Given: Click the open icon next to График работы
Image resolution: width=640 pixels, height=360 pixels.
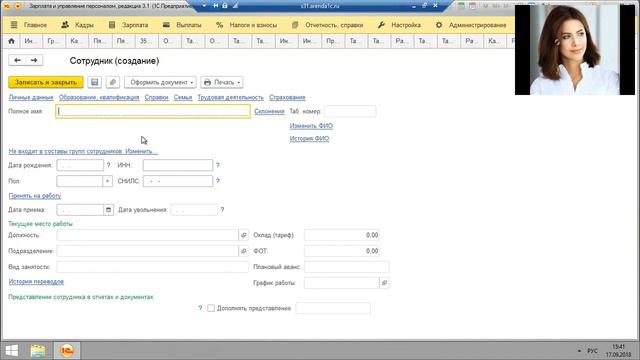Looking at the screenshot, I should [x=384, y=282].
